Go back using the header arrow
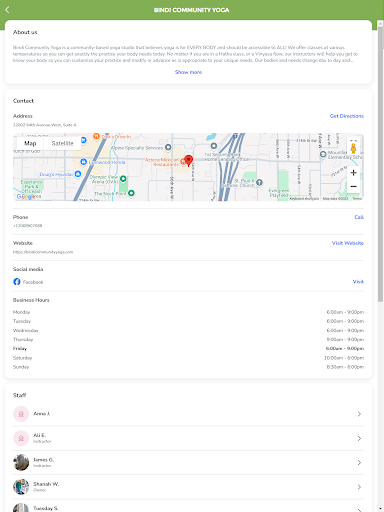Image resolution: width=384 pixels, height=512 pixels. coord(8,10)
